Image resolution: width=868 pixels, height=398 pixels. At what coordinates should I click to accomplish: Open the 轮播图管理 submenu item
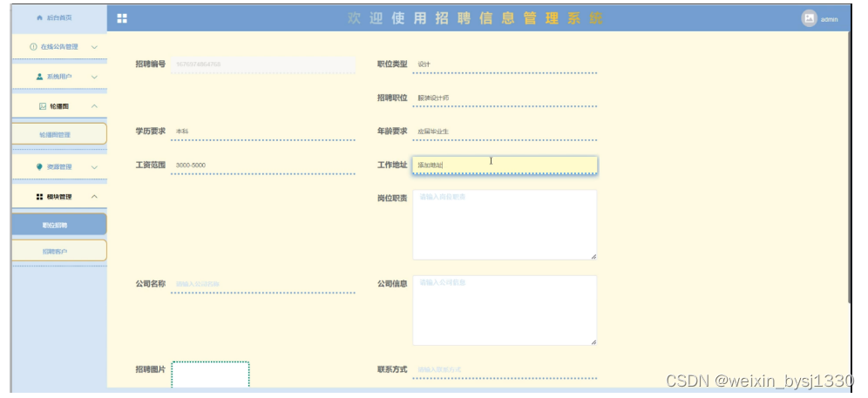pyautogui.click(x=58, y=134)
